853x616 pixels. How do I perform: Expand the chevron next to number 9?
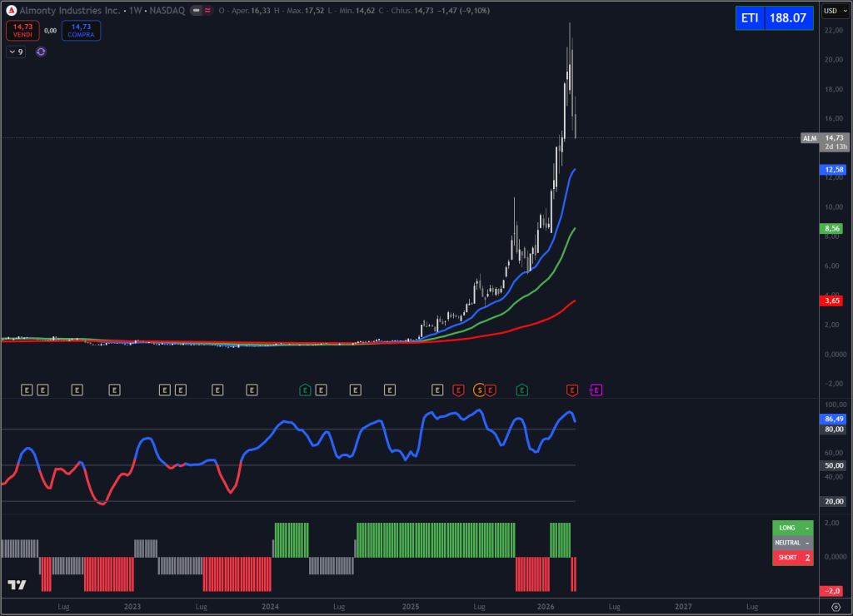point(11,51)
